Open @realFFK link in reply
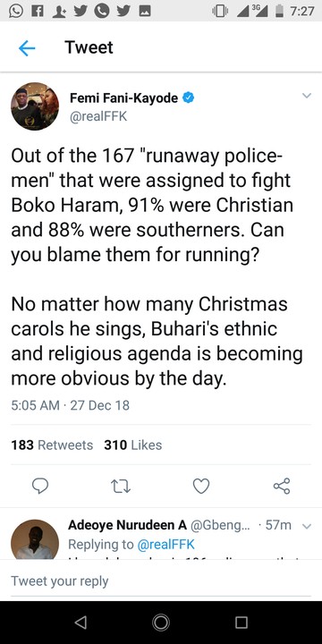The width and height of the screenshot is (322, 644). click(165, 544)
